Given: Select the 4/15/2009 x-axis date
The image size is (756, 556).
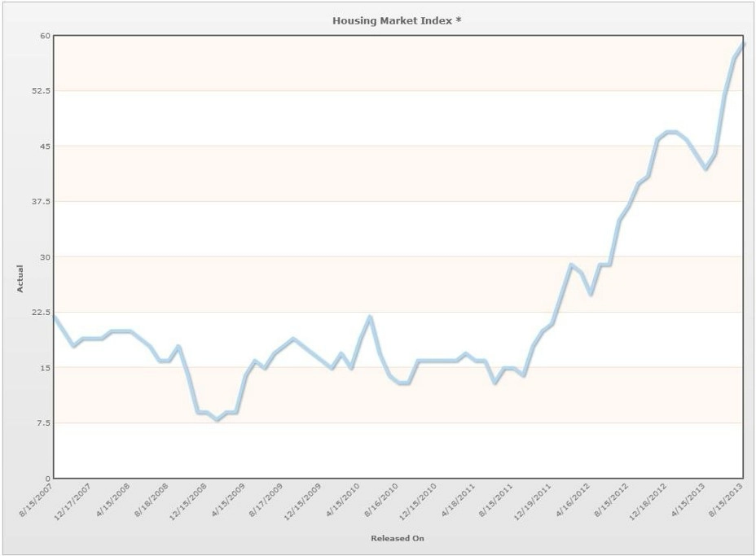Looking at the screenshot, I should (227, 501).
